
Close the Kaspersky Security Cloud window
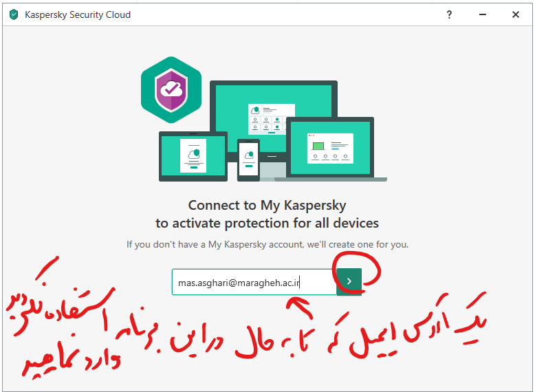click(516, 14)
